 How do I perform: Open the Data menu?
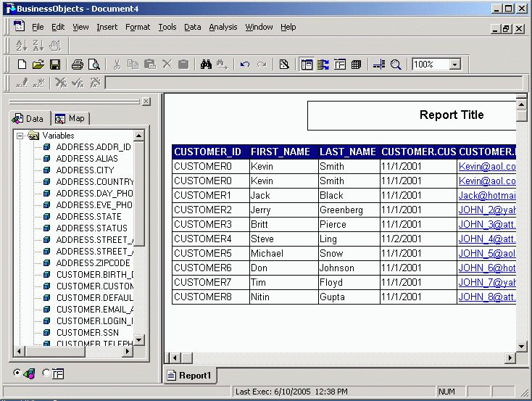point(192,27)
